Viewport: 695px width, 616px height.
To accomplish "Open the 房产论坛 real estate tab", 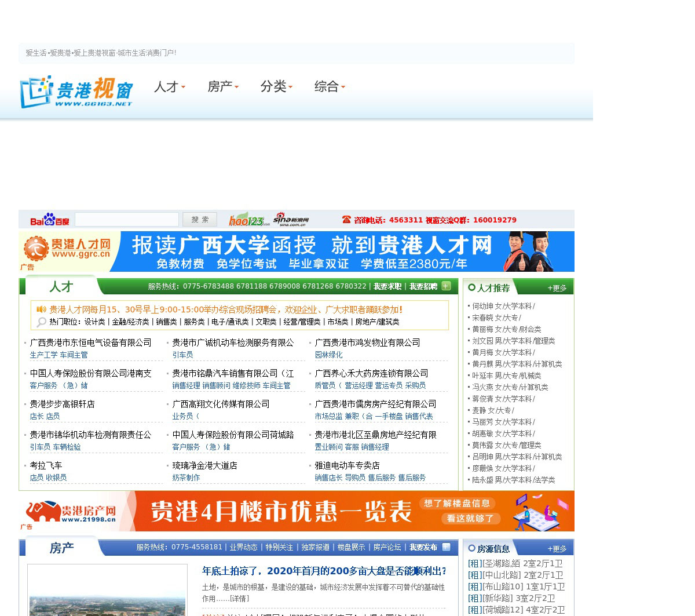I will click(x=387, y=547).
